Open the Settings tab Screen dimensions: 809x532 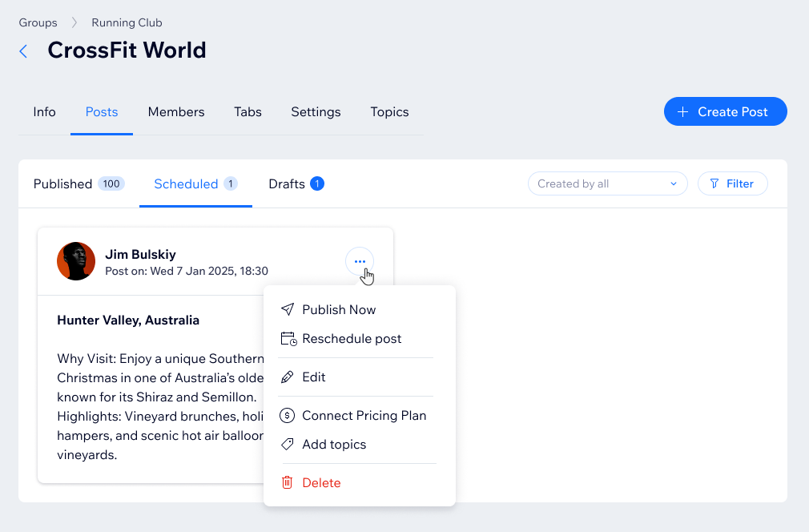coord(316,112)
